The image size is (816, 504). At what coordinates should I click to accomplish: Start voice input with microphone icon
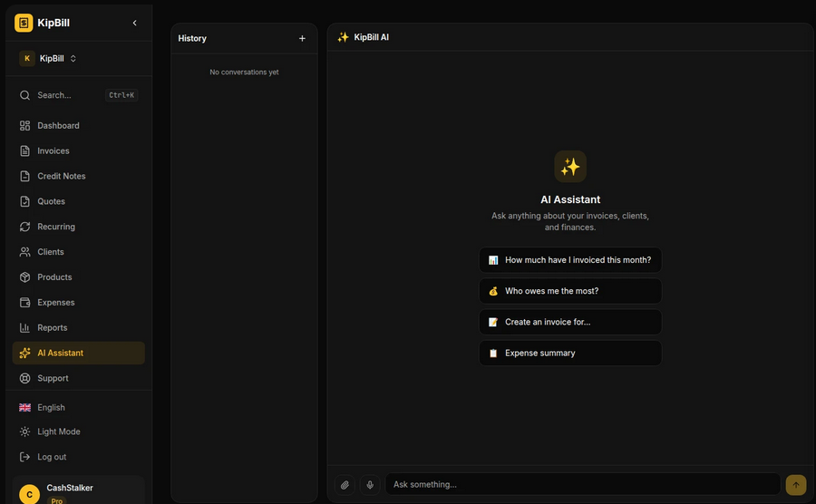[x=370, y=485]
